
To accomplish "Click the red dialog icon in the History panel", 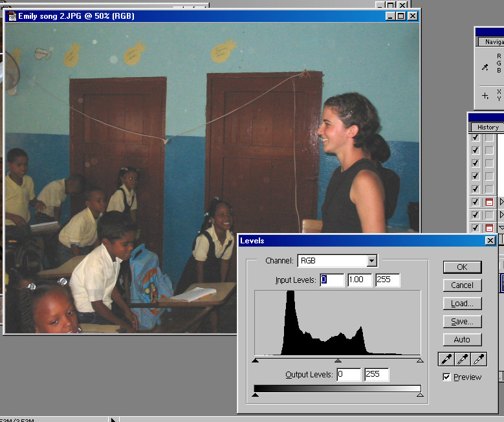I will coord(490,203).
